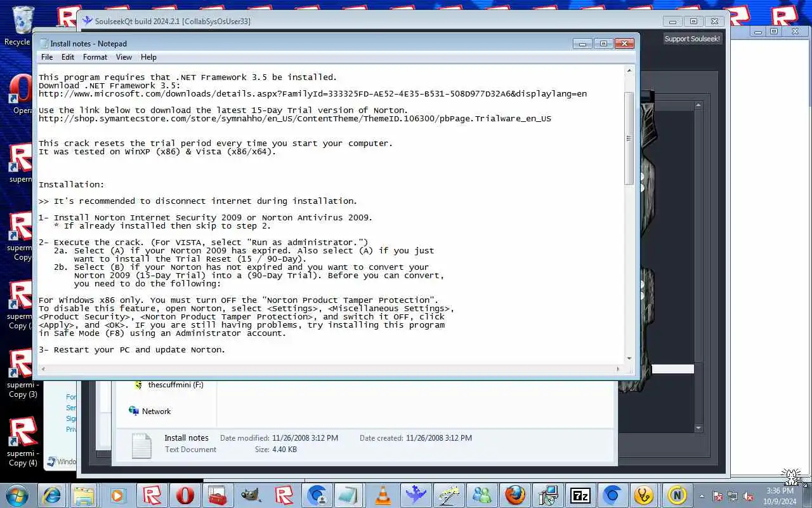Viewport: 812px width, 508px height.
Task: Click the network computers taskbar icon
Action: tap(547, 495)
